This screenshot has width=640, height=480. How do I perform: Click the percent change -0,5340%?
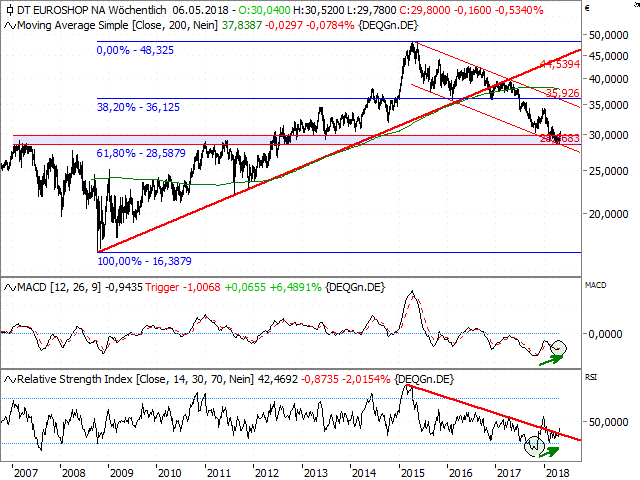tap(519, 10)
